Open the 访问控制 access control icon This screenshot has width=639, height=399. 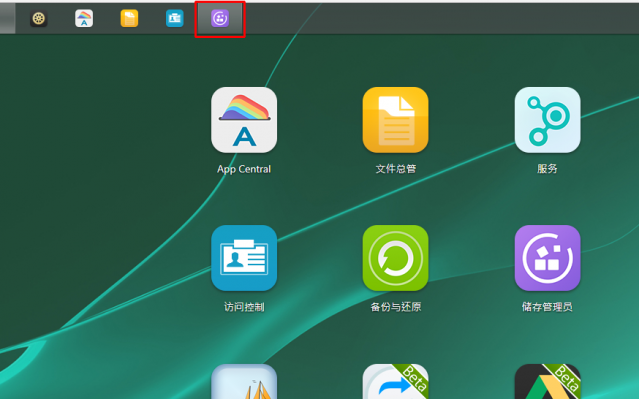244,258
